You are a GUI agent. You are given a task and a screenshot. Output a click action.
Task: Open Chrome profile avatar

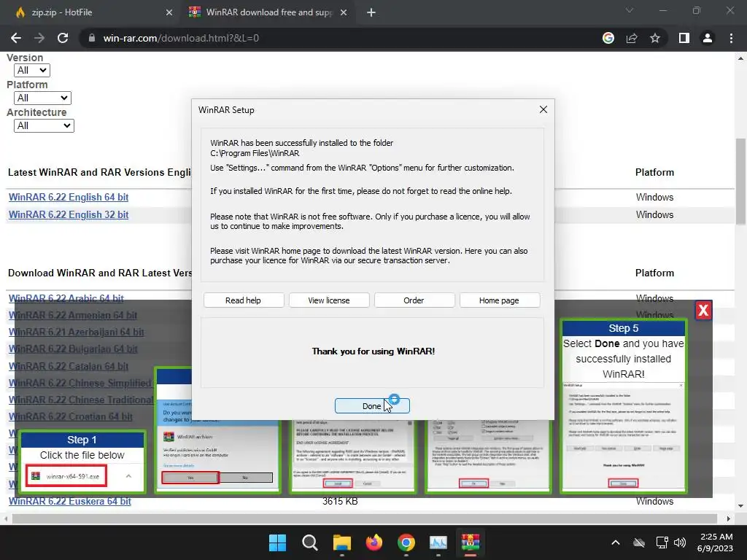[708, 38]
